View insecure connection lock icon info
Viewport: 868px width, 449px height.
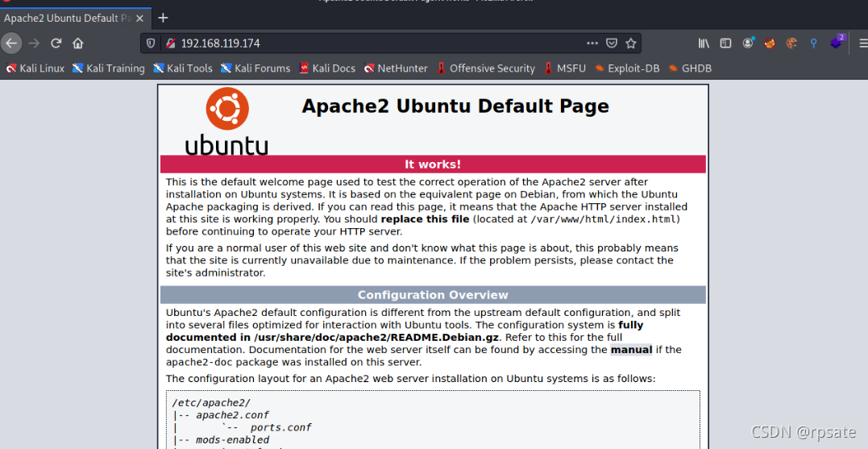tap(171, 44)
